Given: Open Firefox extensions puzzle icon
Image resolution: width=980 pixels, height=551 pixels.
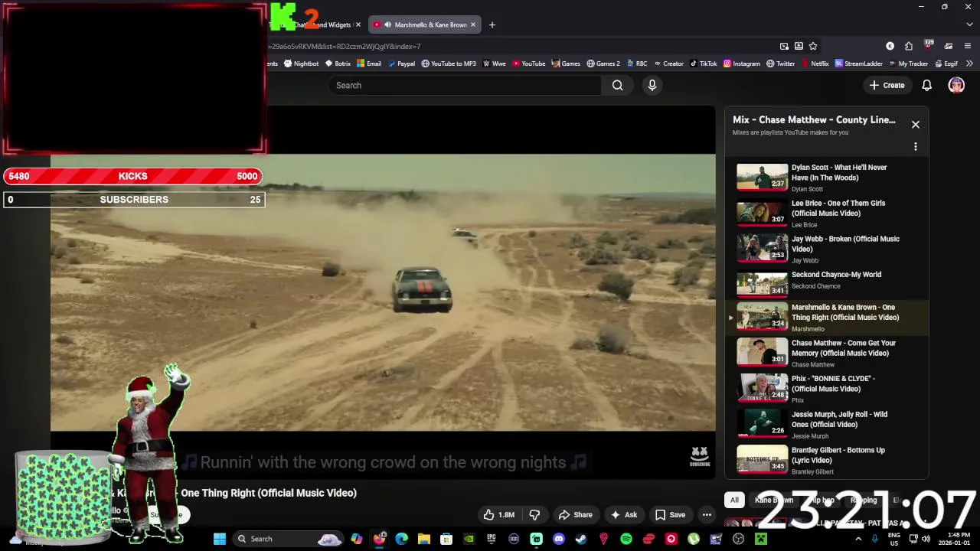Looking at the screenshot, I should click(908, 46).
